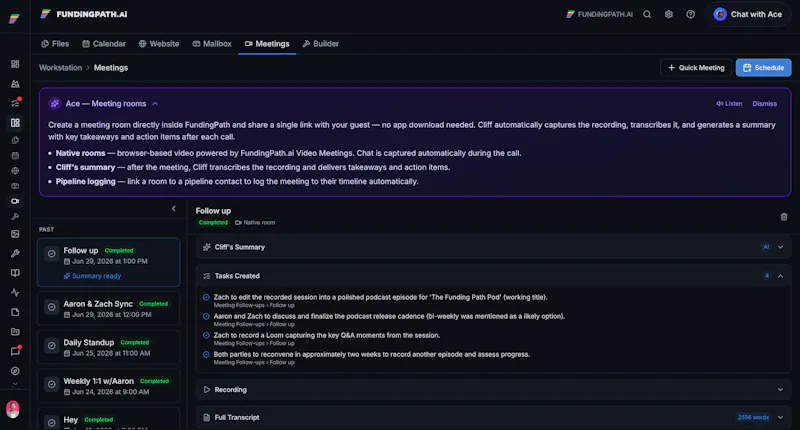Click the sidebar video camera icon
This screenshot has width=800, height=430.
pyautogui.click(x=15, y=201)
